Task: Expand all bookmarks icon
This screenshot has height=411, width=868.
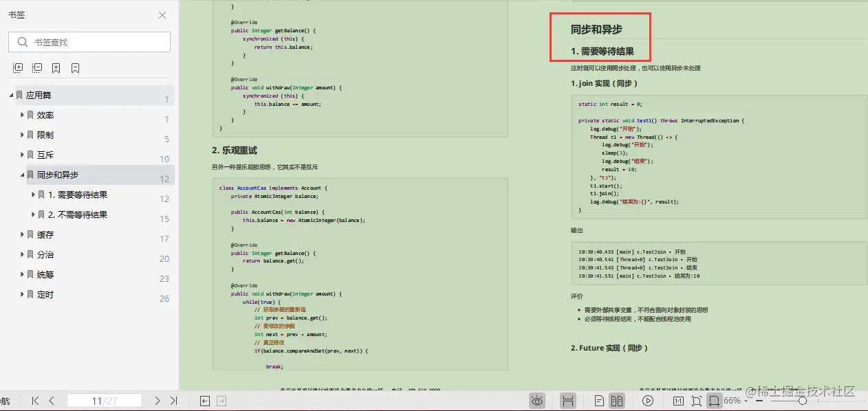Action: click(x=18, y=68)
